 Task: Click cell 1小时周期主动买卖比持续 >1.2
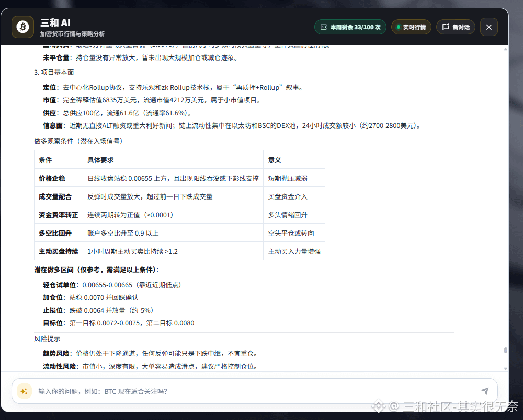click(173, 251)
